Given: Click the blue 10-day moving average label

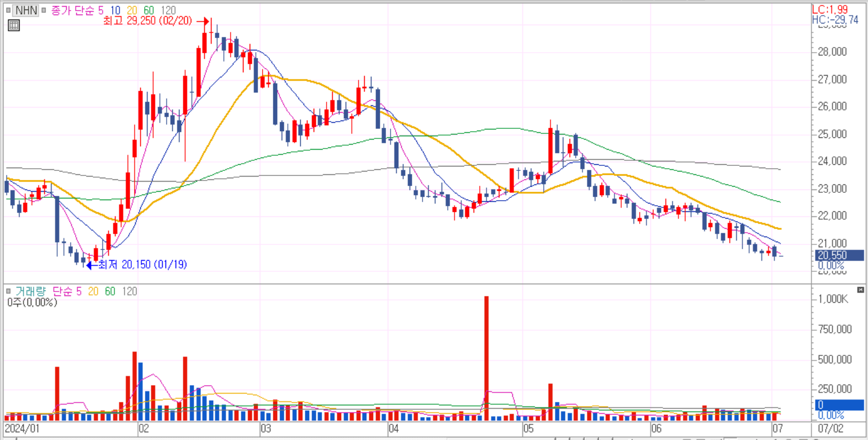Looking at the screenshot, I should tap(116, 10).
